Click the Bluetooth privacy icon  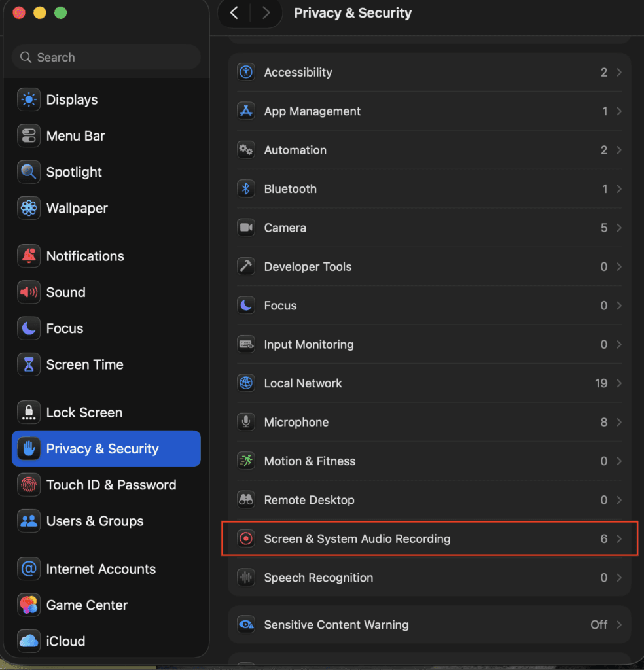tap(246, 189)
